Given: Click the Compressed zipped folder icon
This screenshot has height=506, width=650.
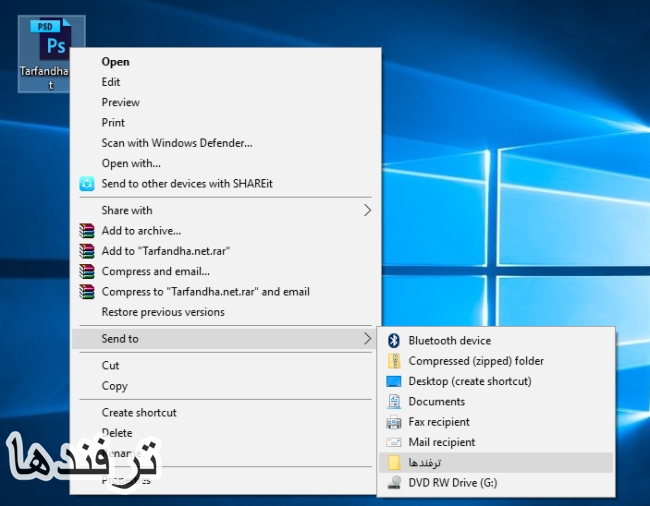Looking at the screenshot, I should (x=393, y=361).
